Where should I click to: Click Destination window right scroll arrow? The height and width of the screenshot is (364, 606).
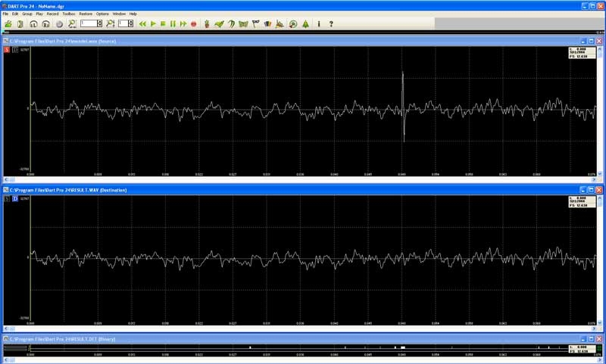coord(594,329)
